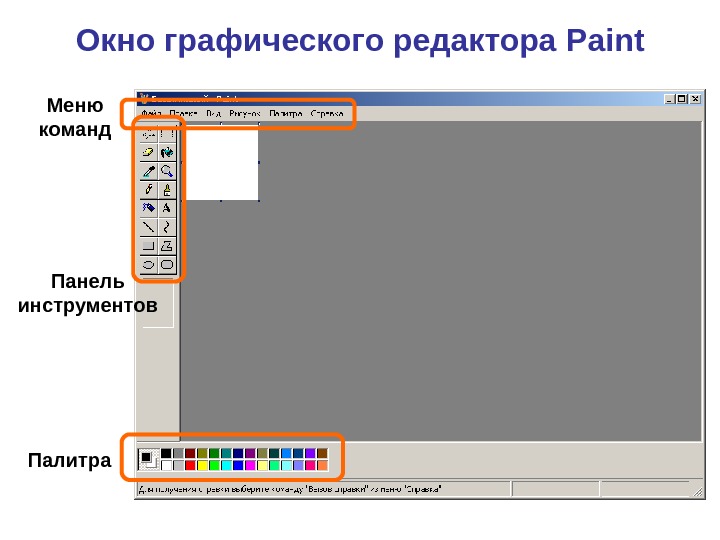The height and width of the screenshot is (540, 720).
Task: Click inside the white drawing canvas
Action: [x=221, y=162]
